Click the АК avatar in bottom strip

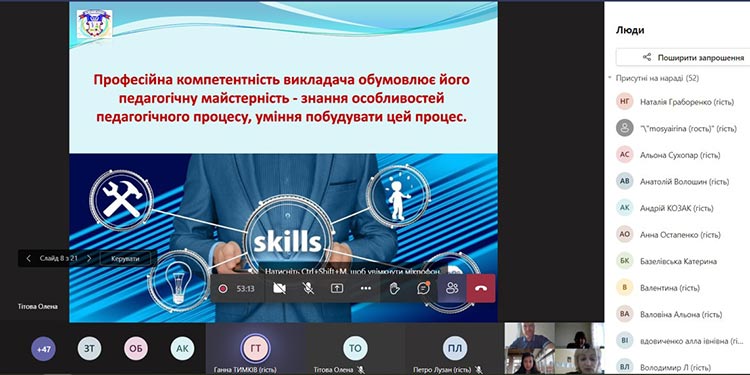[182, 349]
